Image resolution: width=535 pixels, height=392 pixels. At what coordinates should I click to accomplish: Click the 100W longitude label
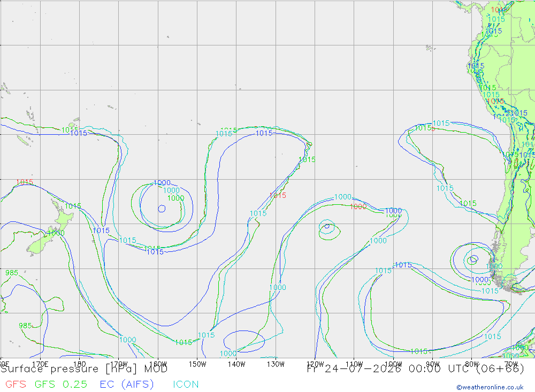393,364
